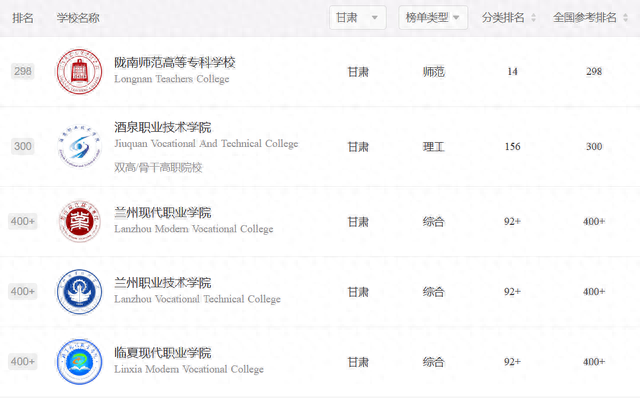This screenshot has height=398, width=640.
Task: Click 甘肃 province in 兰州现代职业学院 row
Action: (x=358, y=222)
